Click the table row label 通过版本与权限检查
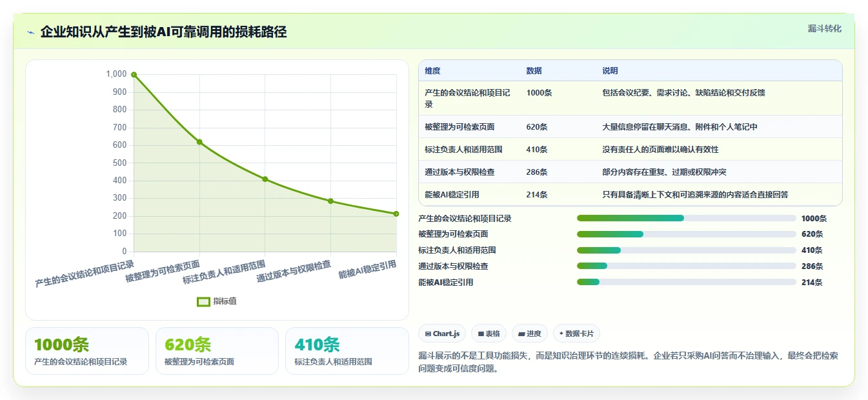Screen dimensions: 868x400 (459, 172)
